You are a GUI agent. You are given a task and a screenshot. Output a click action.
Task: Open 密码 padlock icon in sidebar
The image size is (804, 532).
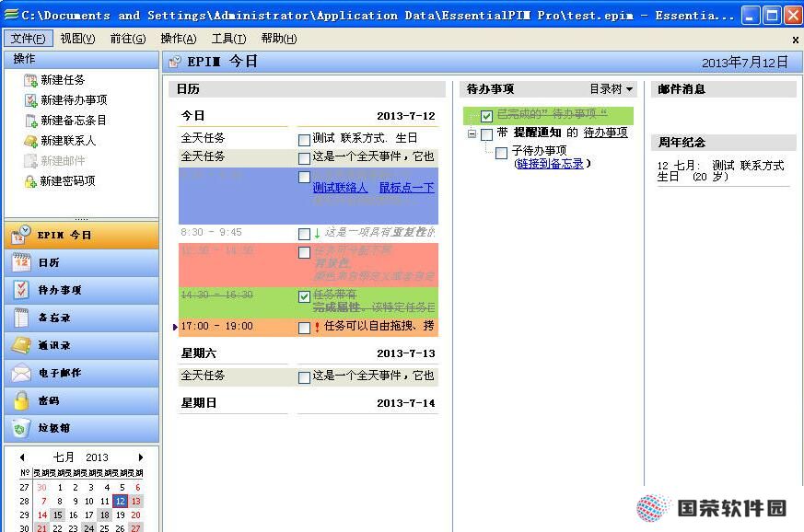point(20,400)
